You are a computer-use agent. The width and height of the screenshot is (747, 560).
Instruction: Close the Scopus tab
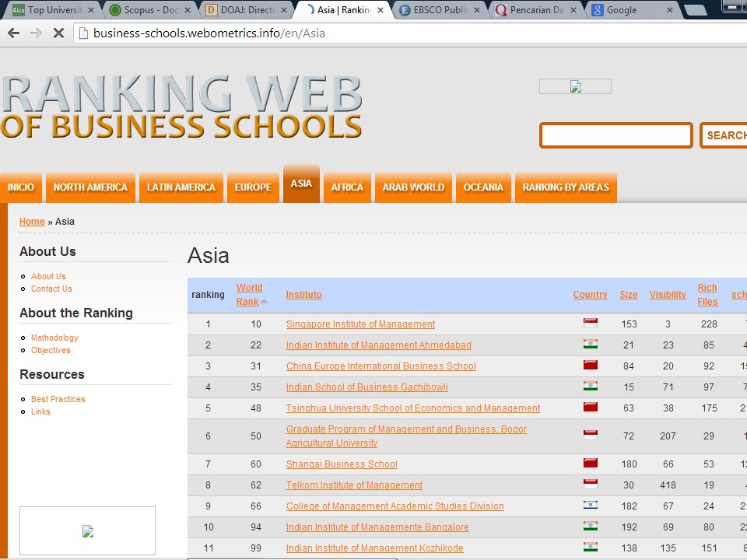188,10
